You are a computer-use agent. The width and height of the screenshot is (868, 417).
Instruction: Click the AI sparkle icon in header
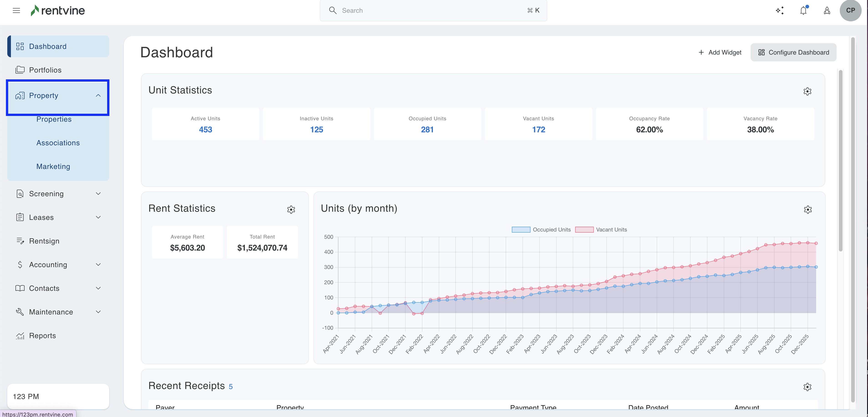click(779, 10)
